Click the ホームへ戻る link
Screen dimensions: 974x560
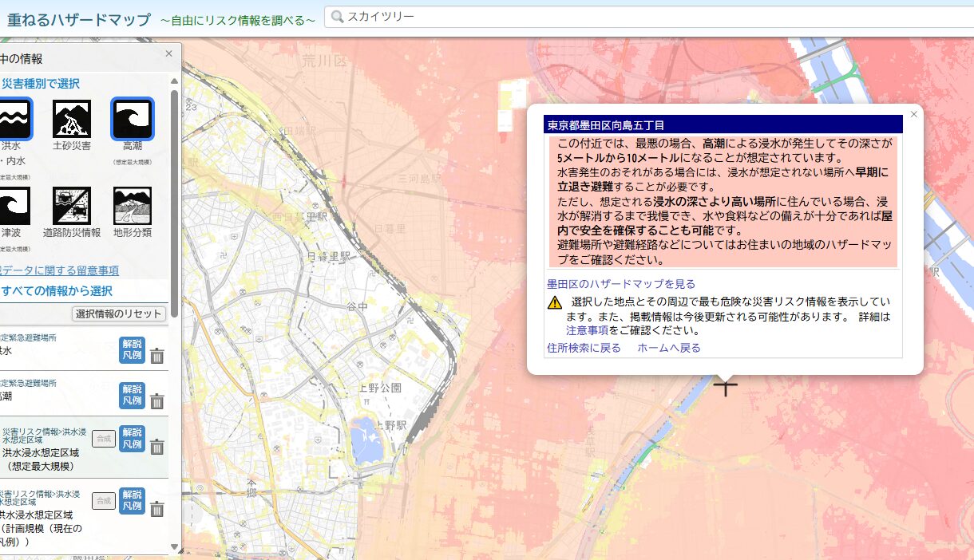coord(668,348)
